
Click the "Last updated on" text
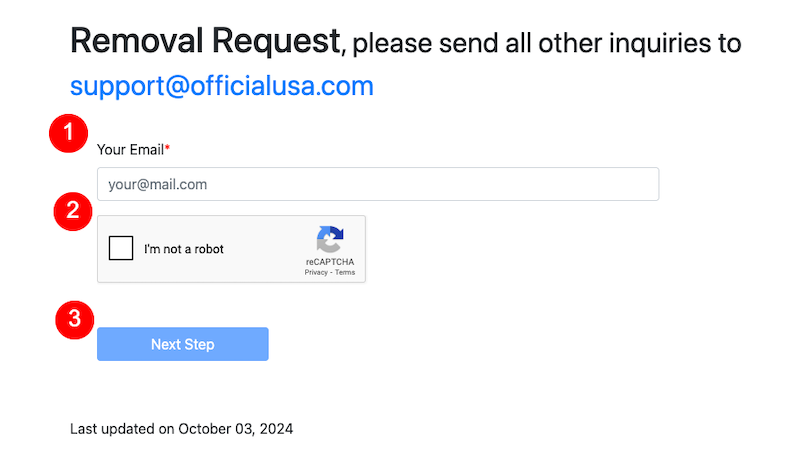tap(123, 429)
